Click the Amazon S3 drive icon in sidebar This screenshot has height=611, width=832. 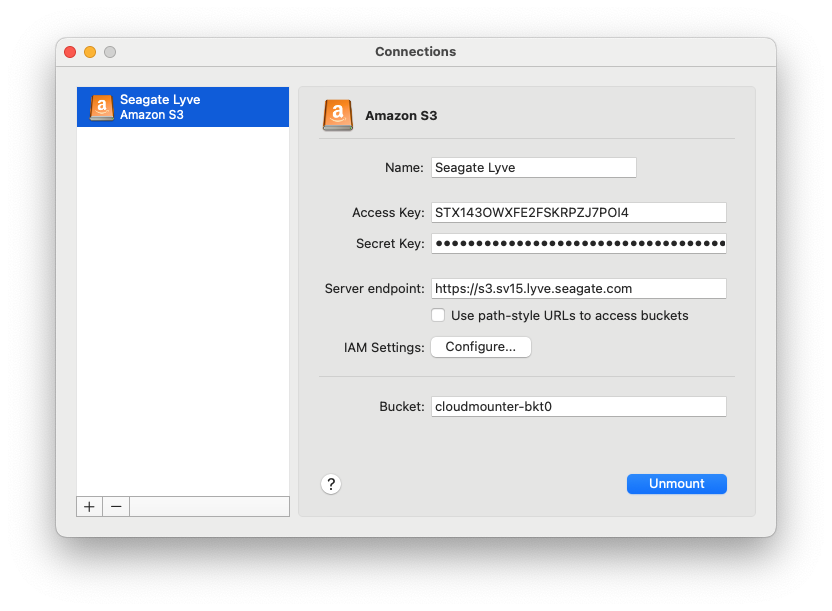pyautogui.click(x=101, y=108)
